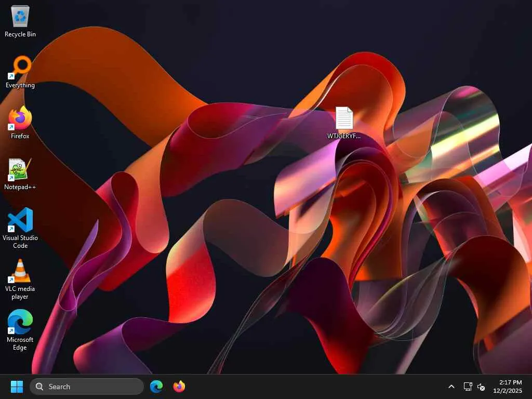Viewport: 532px width, 399px height.
Task: Select the Firefox desktop shortcut
Action: click(x=20, y=123)
